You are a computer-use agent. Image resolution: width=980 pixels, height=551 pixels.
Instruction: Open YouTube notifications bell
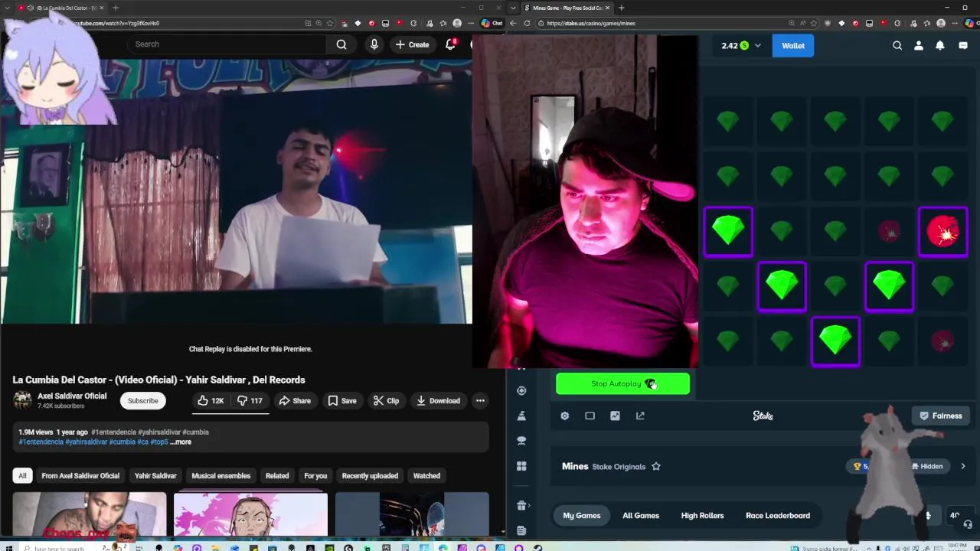(x=451, y=44)
